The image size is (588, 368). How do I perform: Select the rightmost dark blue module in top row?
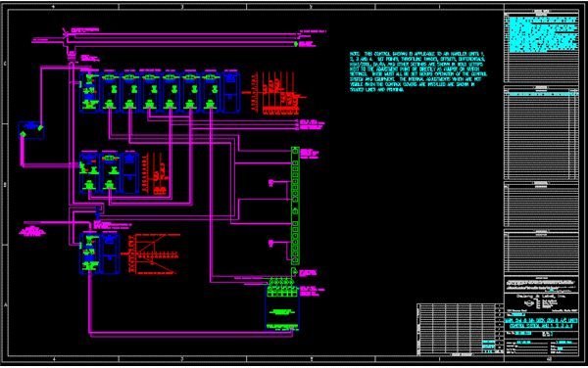230,92
